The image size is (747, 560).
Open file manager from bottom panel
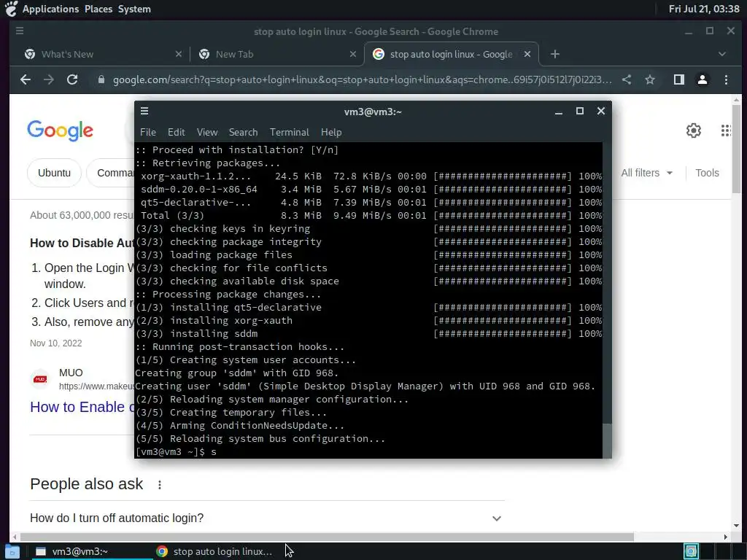point(12,552)
